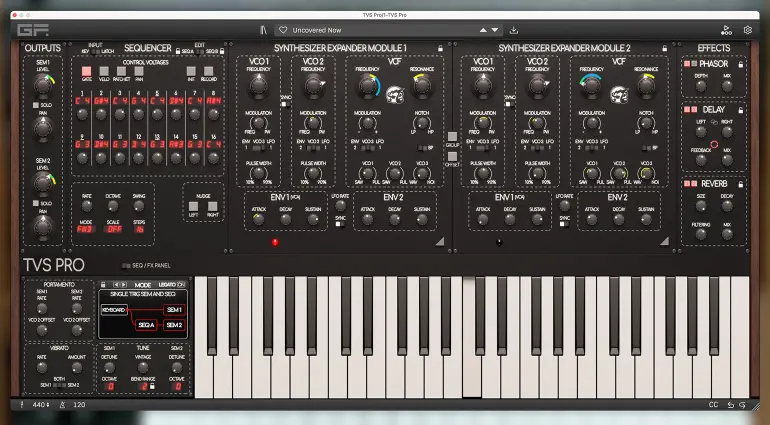The height and width of the screenshot is (425, 770).
Task: Click the lock icon on Reverb section
Action: (x=739, y=184)
